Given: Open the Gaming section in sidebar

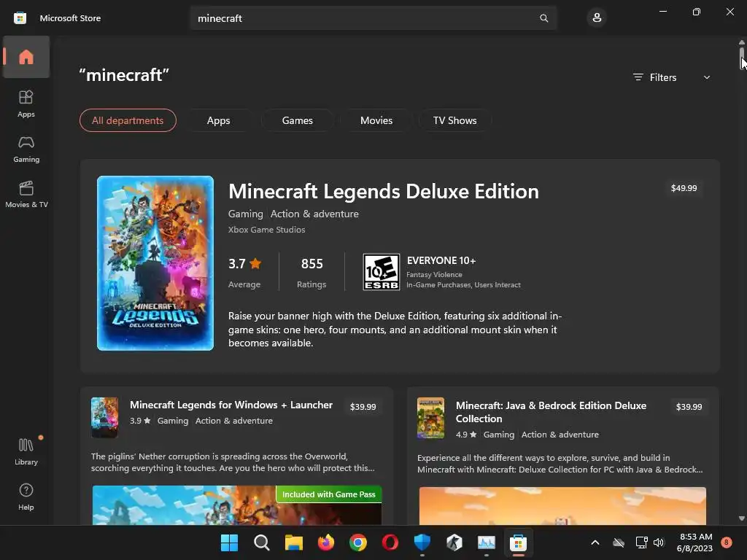Looking at the screenshot, I should (x=26, y=149).
